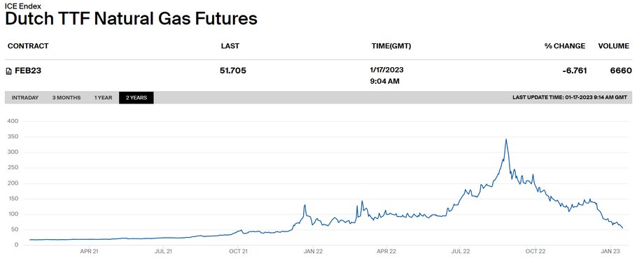Image resolution: width=644 pixels, height=258 pixels.
Task: Click the OCT 22 x-axis label
Action: click(x=536, y=251)
